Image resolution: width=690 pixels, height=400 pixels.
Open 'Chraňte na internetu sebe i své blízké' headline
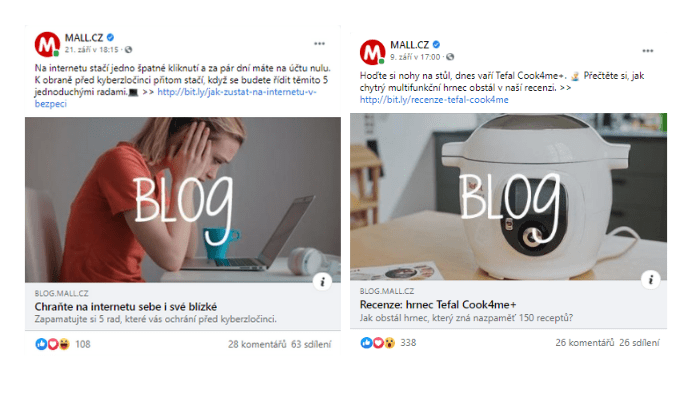coord(126,307)
